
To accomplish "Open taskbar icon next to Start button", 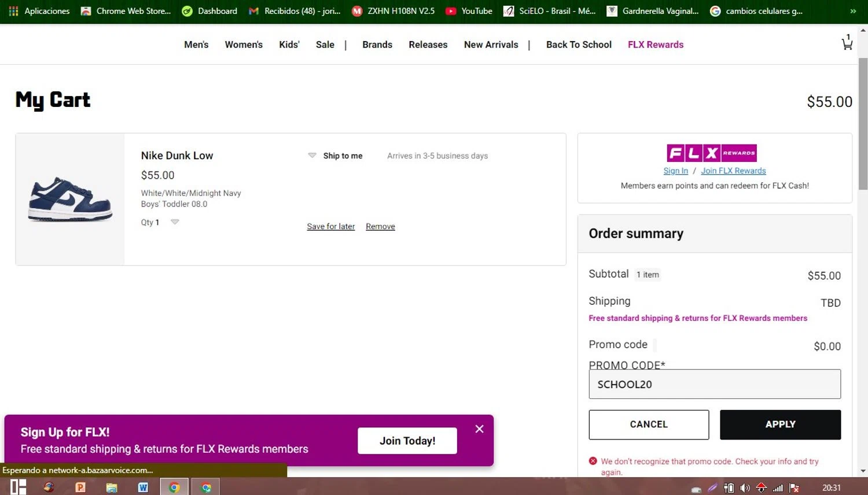I will (49, 487).
